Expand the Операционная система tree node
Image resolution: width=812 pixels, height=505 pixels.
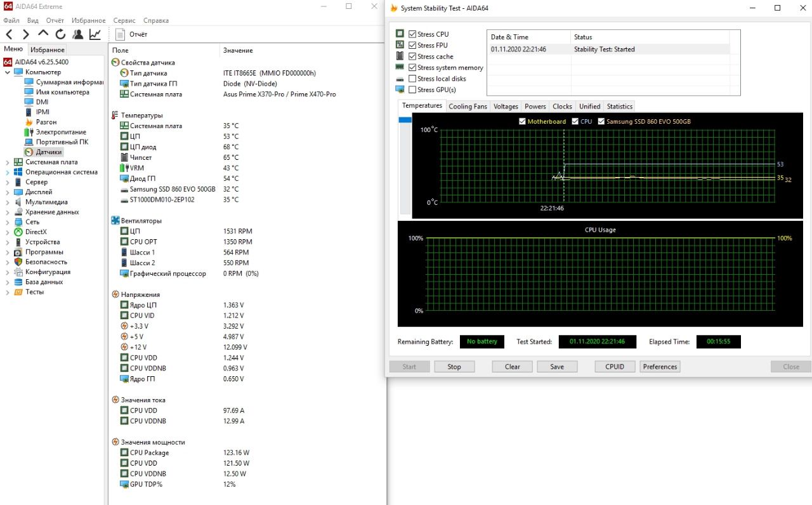(8, 172)
